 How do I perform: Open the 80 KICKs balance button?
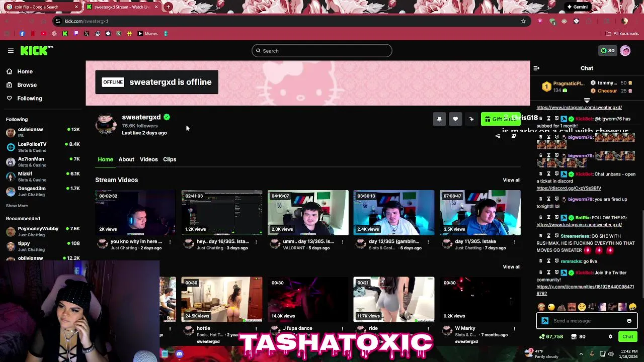607,51
